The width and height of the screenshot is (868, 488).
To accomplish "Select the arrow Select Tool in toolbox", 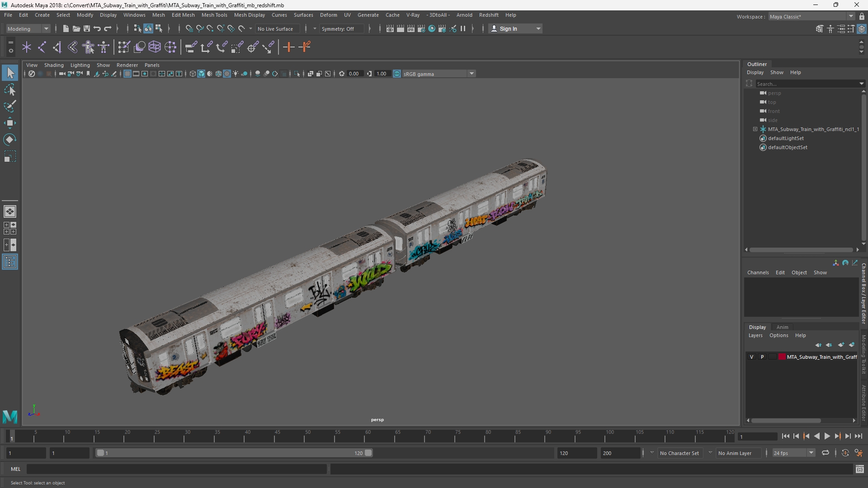I will [x=10, y=73].
